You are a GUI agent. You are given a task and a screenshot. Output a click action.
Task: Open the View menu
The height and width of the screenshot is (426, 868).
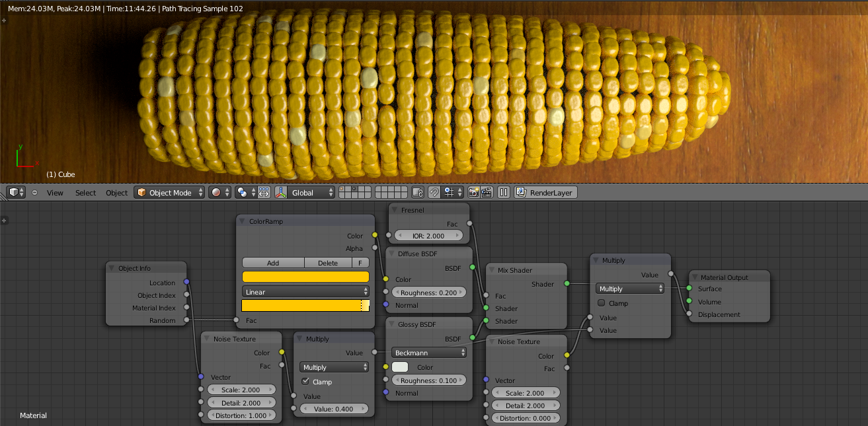point(55,192)
